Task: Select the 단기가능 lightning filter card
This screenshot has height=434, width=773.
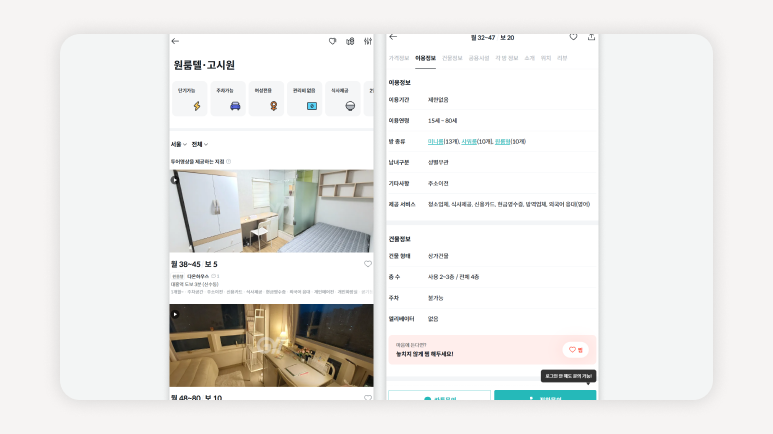Action: point(189,99)
